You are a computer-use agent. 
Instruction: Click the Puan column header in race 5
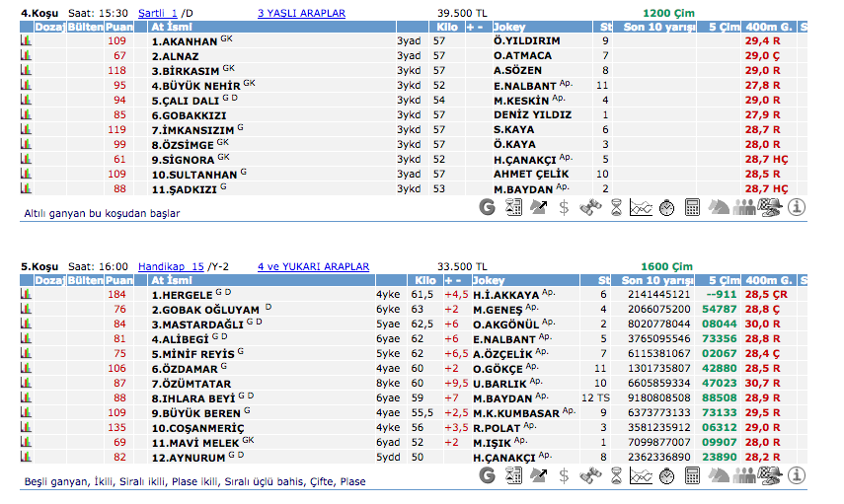pos(118,280)
